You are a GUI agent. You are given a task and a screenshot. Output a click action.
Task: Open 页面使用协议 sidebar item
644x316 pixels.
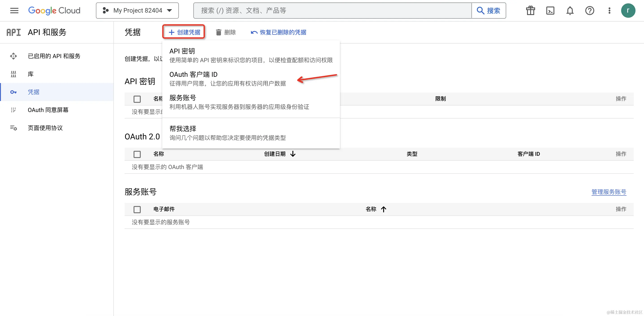pos(57,128)
